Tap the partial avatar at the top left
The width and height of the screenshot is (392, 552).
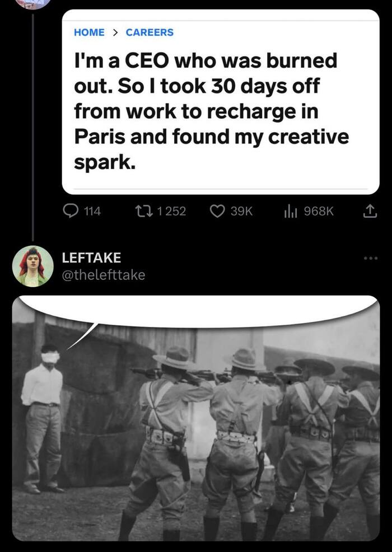click(33, 3)
